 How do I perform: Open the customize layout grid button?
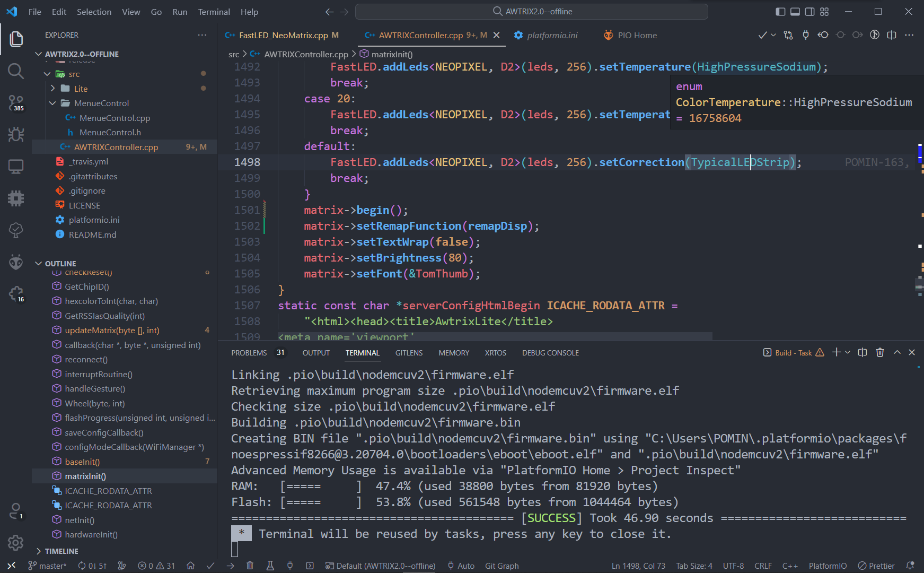coord(824,12)
